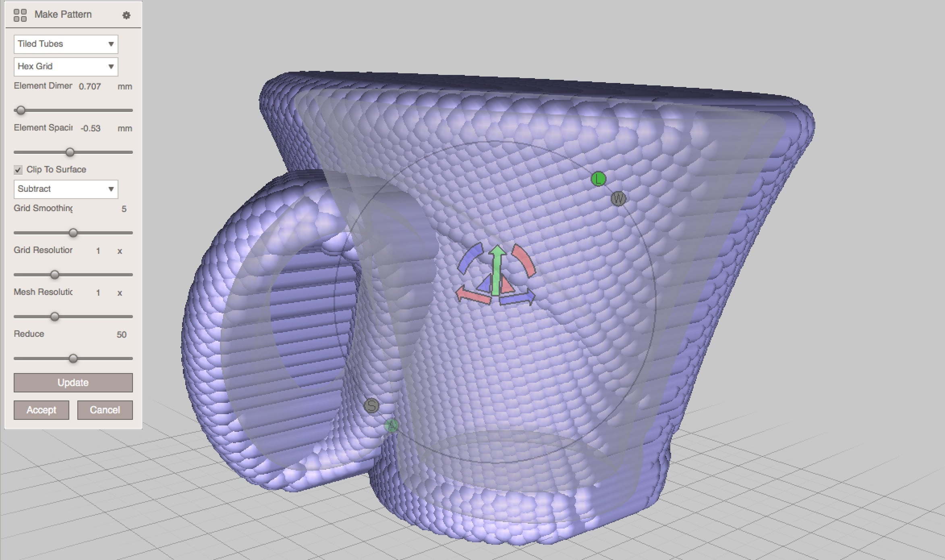
Task: Click the Grid Smoothing slider handle
Action: [73, 233]
